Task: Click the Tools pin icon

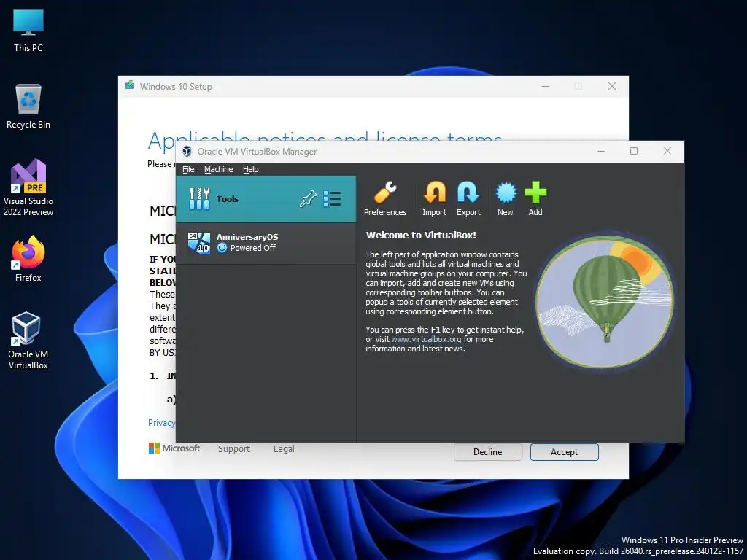Action: pyautogui.click(x=308, y=198)
